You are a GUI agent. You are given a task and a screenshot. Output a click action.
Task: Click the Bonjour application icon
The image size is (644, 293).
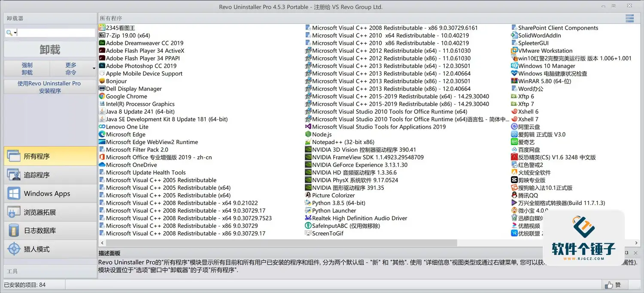pos(102,81)
